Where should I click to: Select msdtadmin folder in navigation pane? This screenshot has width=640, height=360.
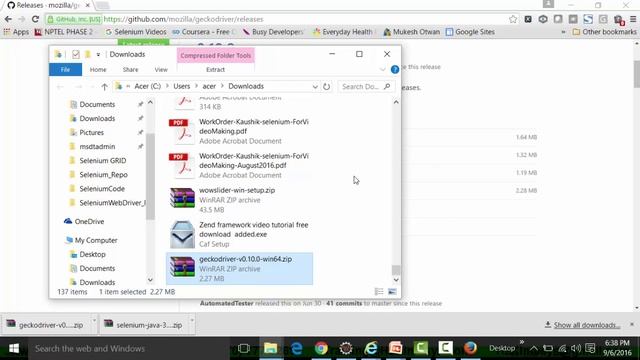coord(97,147)
